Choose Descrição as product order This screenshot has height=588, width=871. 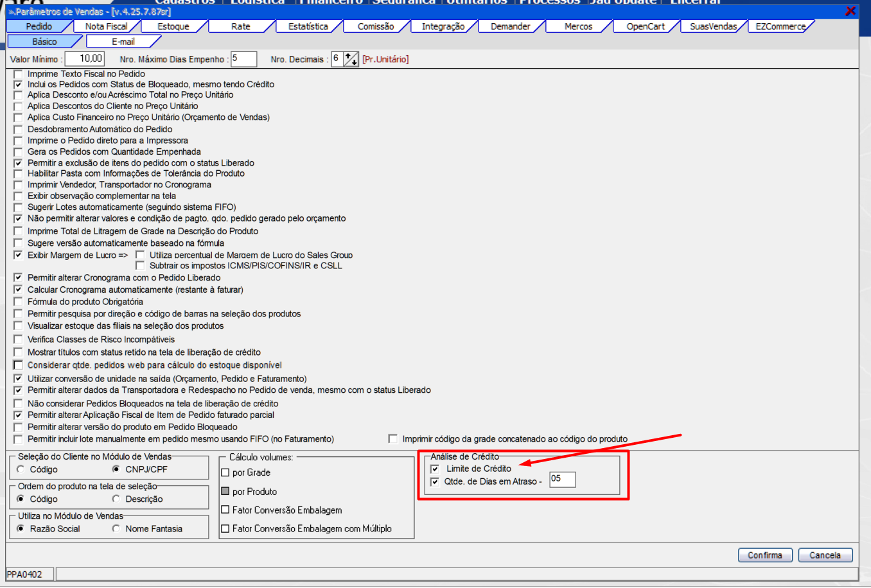(116, 499)
